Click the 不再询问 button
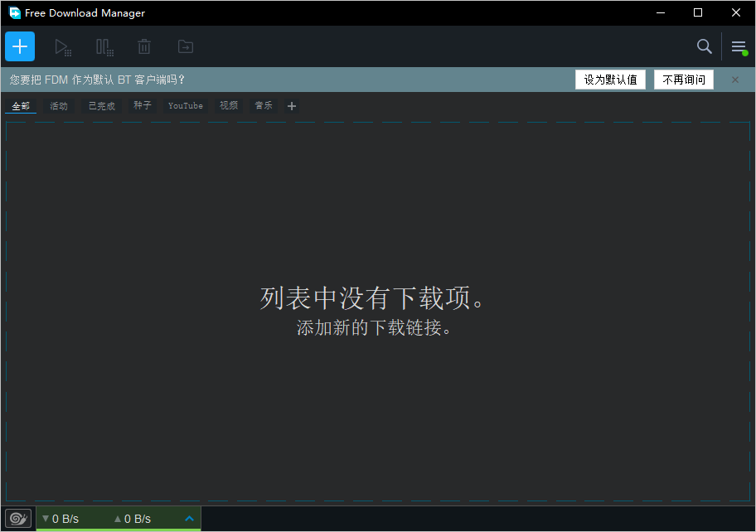 click(x=684, y=80)
